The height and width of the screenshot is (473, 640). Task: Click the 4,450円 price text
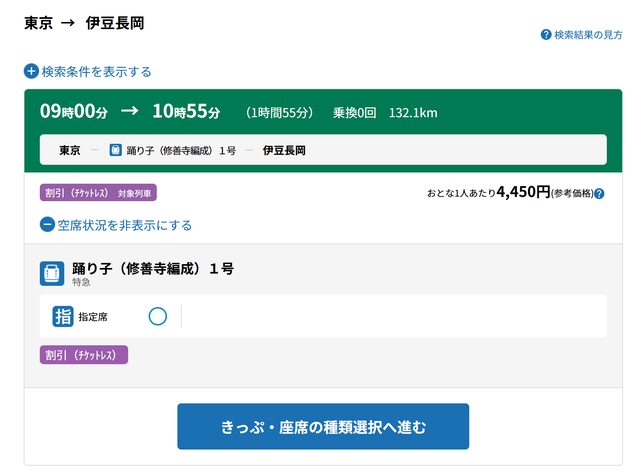(x=523, y=192)
